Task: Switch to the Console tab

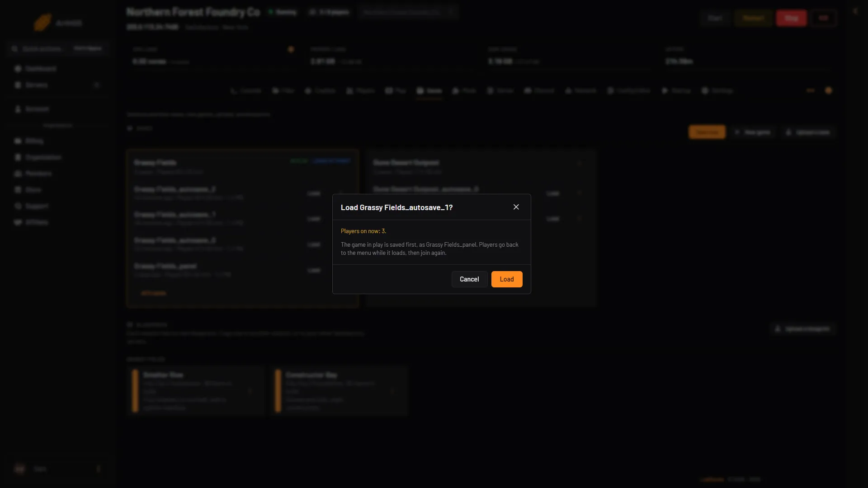Action: tap(246, 91)
